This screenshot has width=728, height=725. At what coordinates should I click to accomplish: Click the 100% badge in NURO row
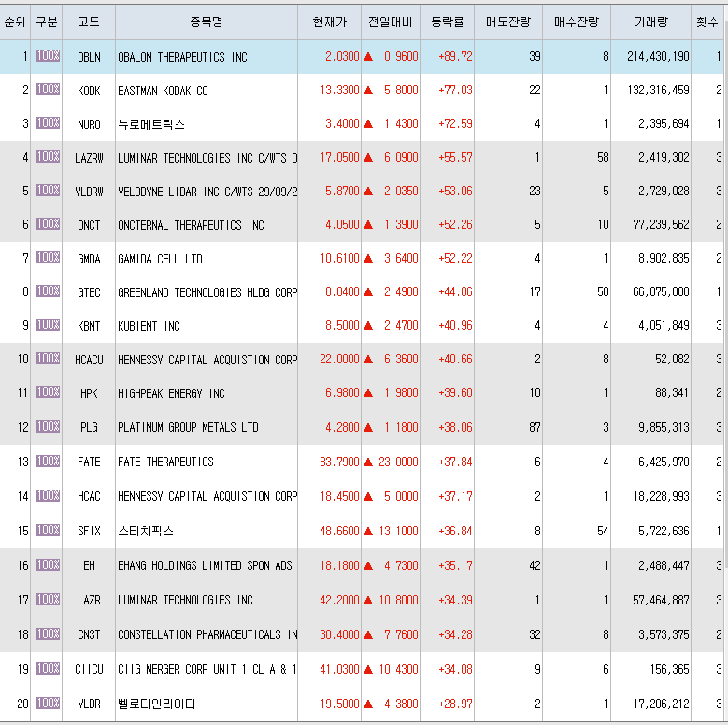pos(48,123)
